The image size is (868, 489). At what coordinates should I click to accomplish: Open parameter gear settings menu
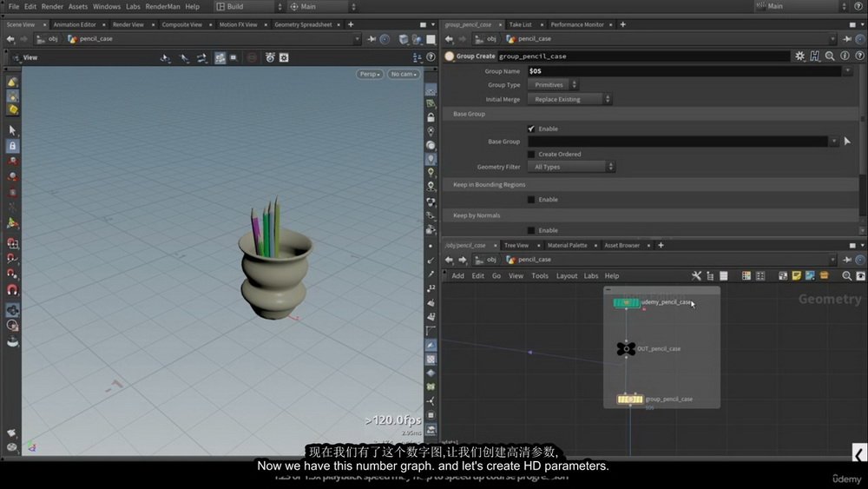tap(800, 56)
